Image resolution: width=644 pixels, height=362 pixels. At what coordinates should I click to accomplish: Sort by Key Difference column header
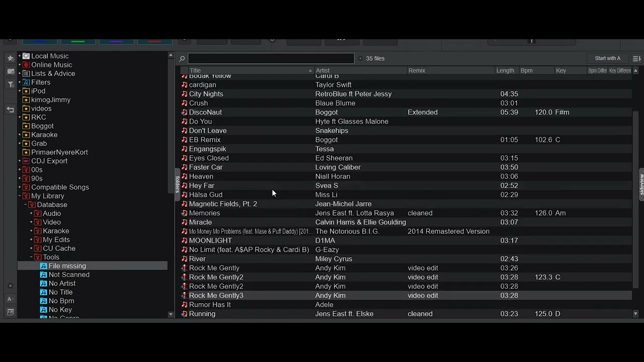[620, 71]
